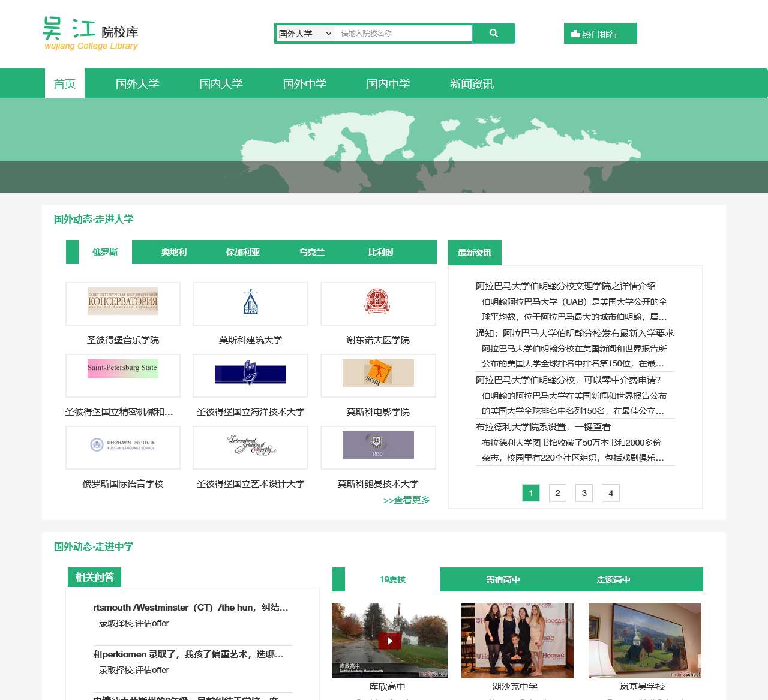768x700 pixels.
Task: Switch to the 乌克兰 country tab
Action: [x=312, y=252]
